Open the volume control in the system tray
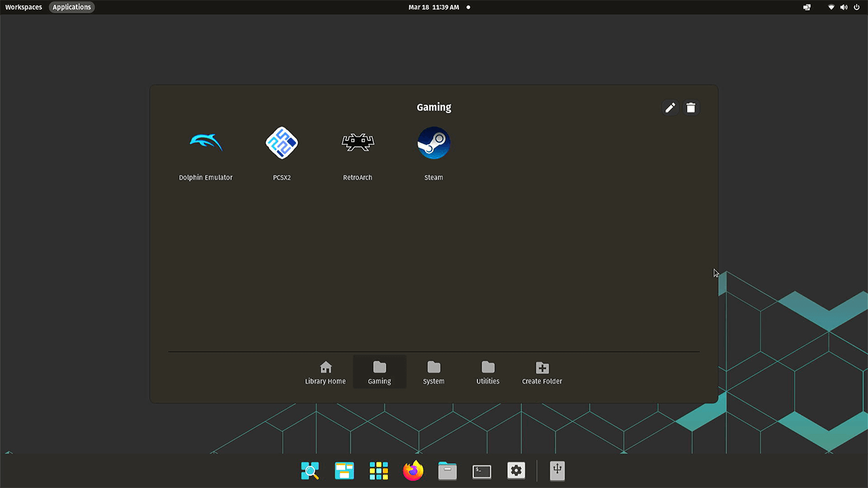The image size is (868, 488). [844, 7]
